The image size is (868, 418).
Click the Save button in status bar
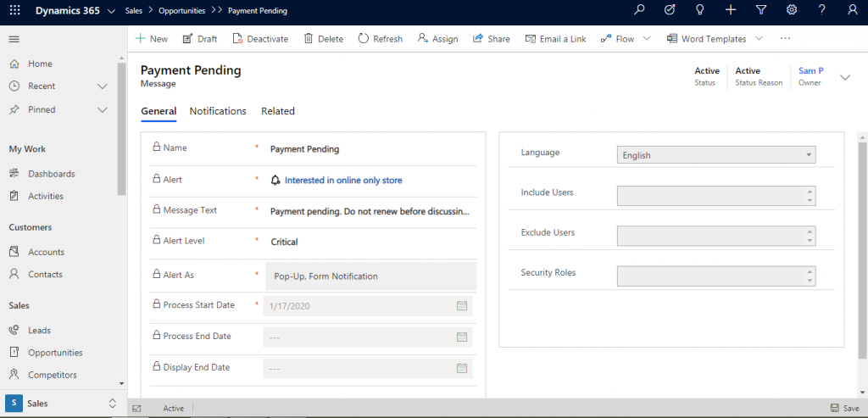[844, 408]
